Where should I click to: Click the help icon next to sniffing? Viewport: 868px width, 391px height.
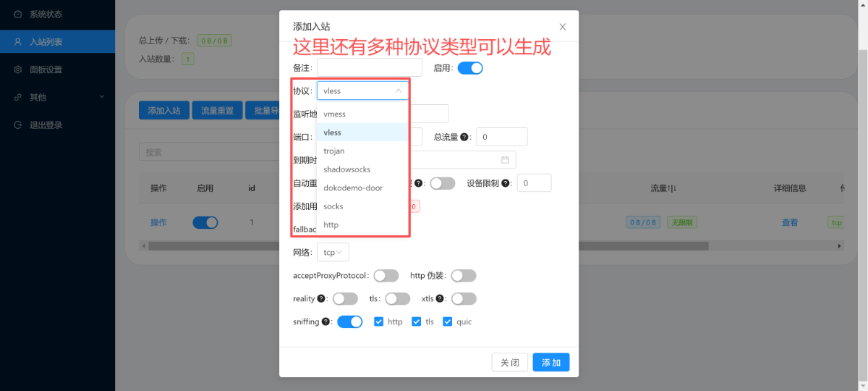coord(325,321)
